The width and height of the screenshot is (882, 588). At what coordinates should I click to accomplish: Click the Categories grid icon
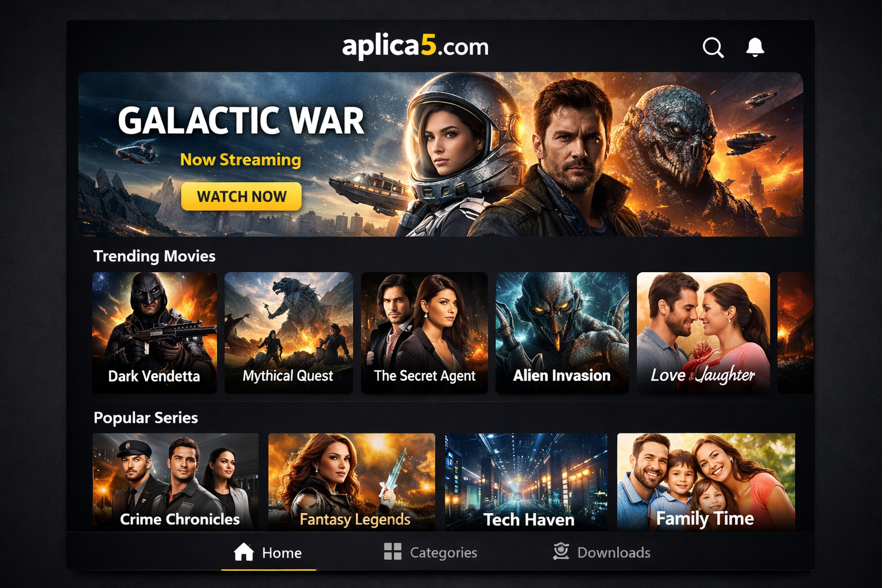[393, 552]
